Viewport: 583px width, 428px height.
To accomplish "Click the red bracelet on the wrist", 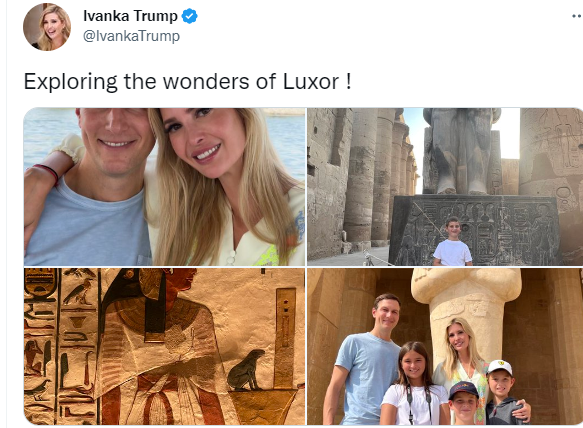I will pos(47,172).
